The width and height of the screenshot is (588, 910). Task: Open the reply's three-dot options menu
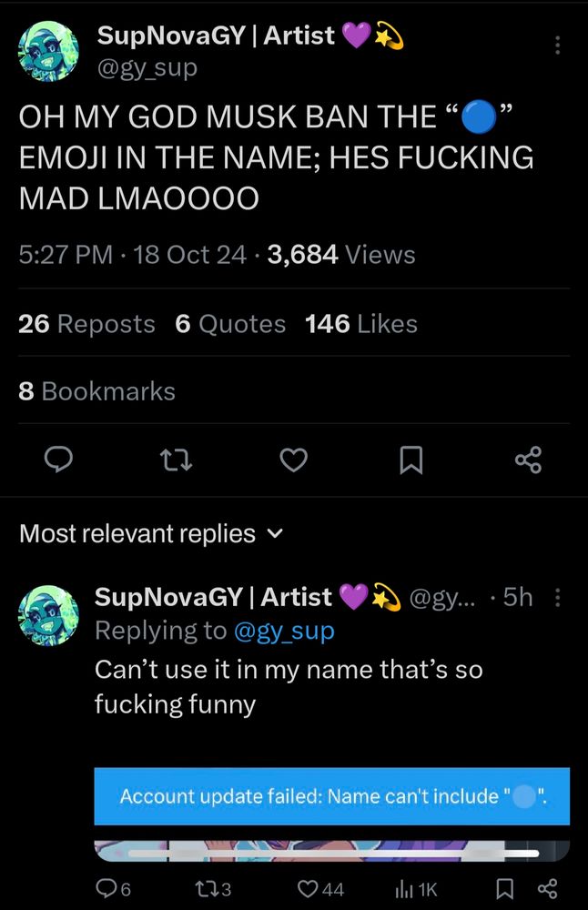557,597
